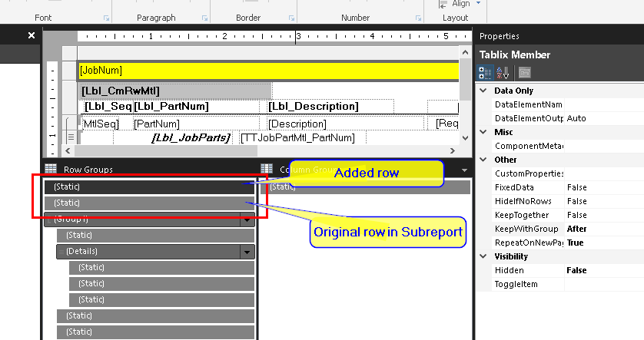Viewport: 644px width, 340px height.
Task: Select the first (Static) below Details children
Action: (155, 315)
